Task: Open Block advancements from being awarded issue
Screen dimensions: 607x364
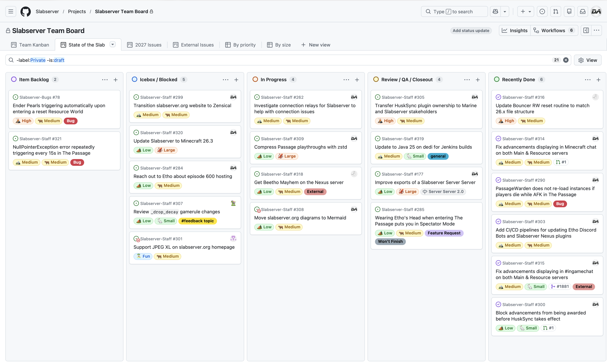Action: click(541, 316)
